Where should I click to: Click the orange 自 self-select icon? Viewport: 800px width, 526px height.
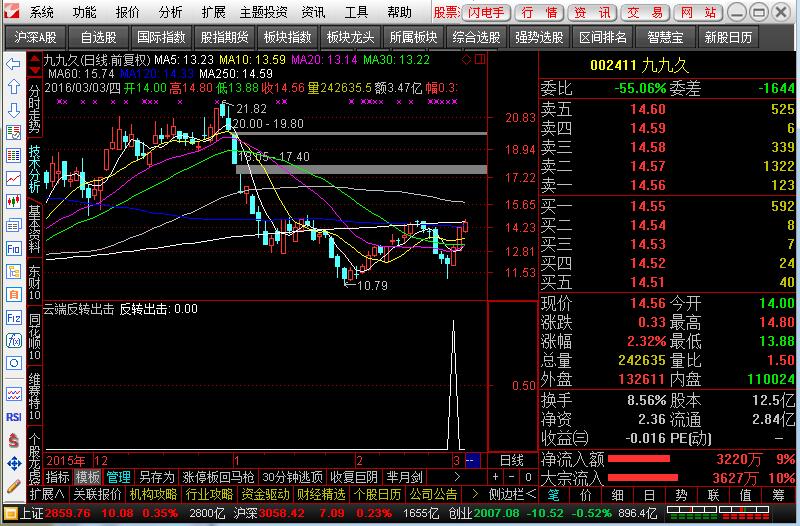13,294
